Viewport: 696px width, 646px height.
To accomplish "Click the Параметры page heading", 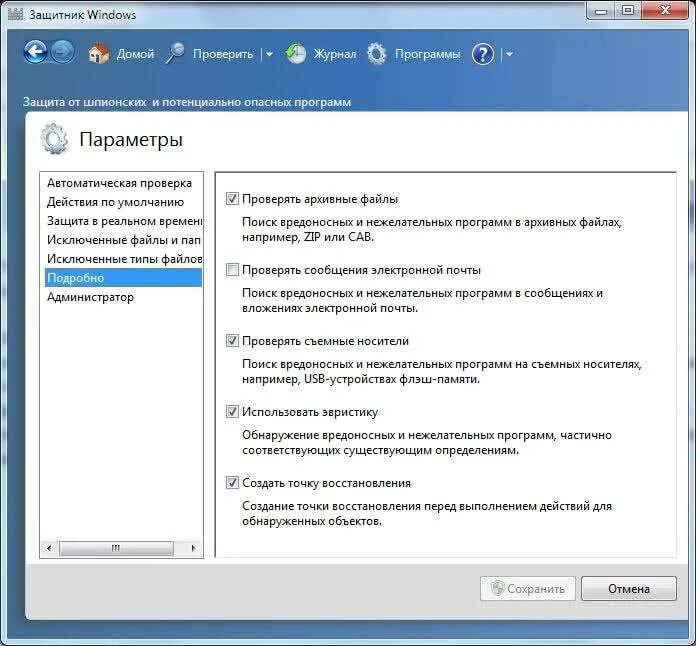I will pos(131,139).
